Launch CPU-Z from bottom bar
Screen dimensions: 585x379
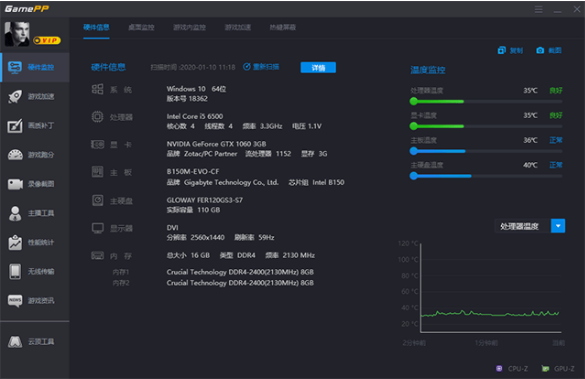point(512,369)
